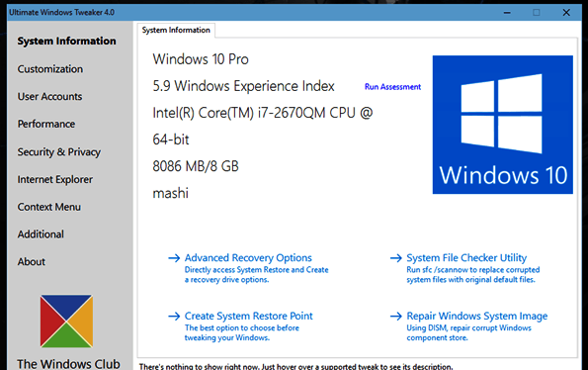Close the Ultimate Windows Tweaker window
Image resolution: width=588 pixels, height=370 pixels.
point(566,13)
